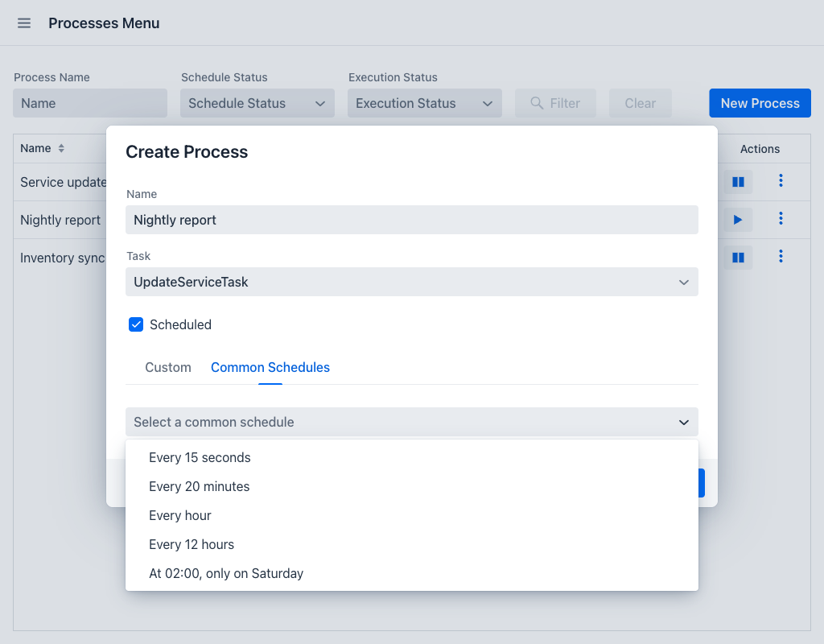Click the New Process button

760,103
